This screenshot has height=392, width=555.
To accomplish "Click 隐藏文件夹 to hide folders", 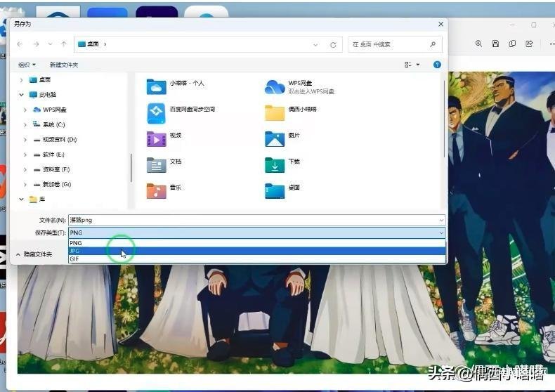I will [34, 254].
